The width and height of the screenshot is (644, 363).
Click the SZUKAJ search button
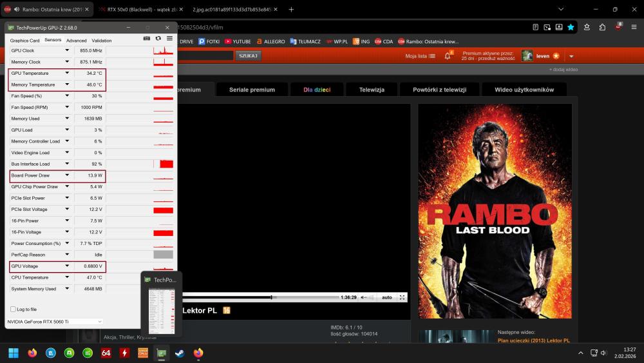248,56
